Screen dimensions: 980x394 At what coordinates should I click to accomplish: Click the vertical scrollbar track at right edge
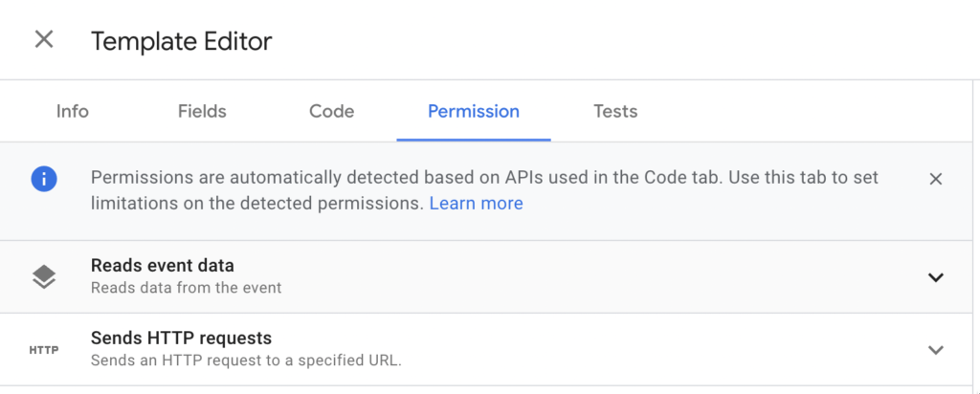tap(976, 237)
